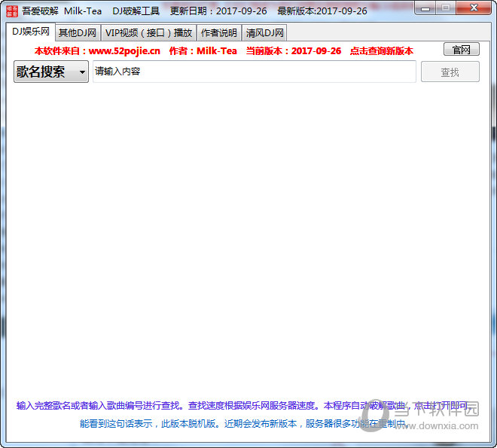Image resolution: width=497 pixels, height=448 pixels.
Task: Click the 查找 search button
Action: [450, 72]
